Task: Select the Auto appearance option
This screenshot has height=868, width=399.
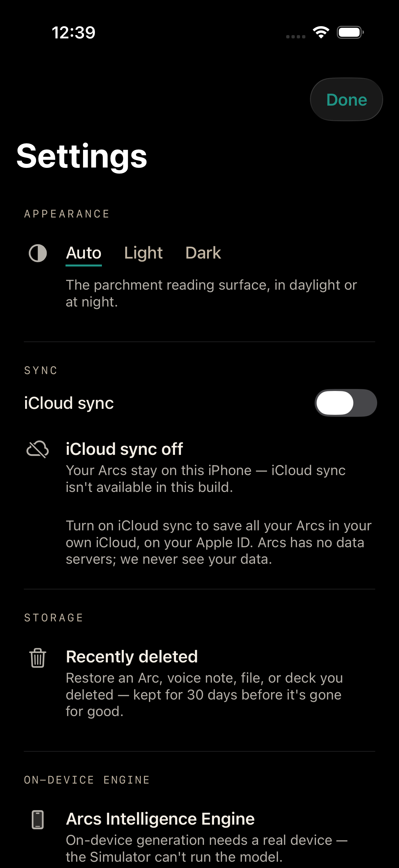Action: 83,253
